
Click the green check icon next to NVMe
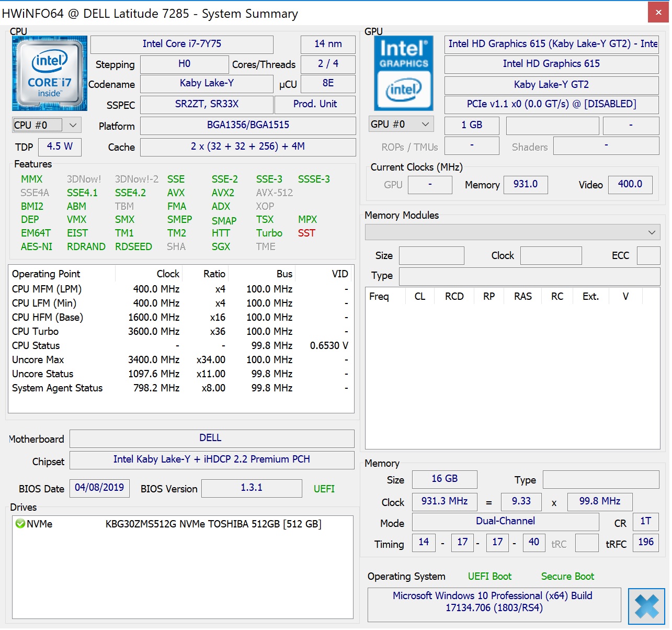[20, 524]
